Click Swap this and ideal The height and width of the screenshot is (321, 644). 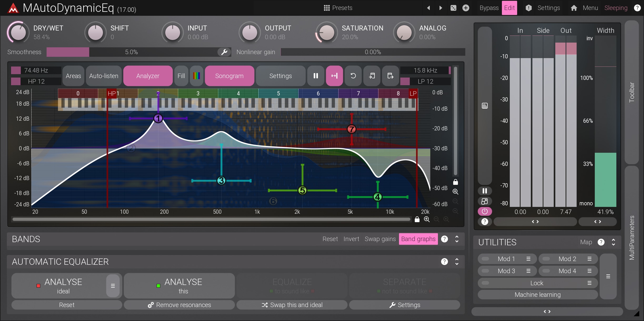click(292, 305)
